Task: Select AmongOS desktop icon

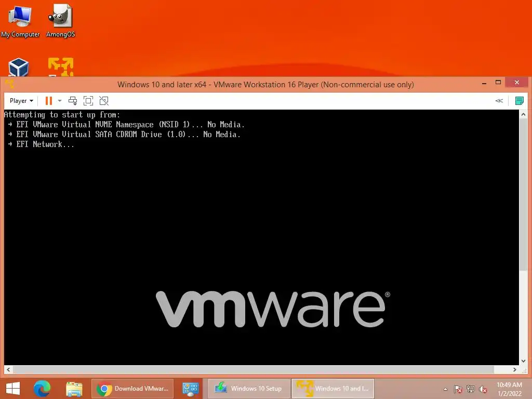Action: [x=60, y=21]
